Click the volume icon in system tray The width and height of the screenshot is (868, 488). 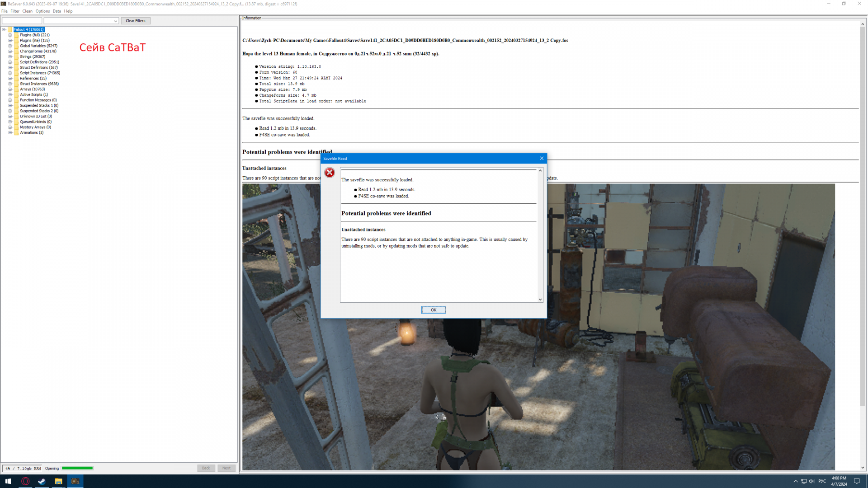click(811, 481)
